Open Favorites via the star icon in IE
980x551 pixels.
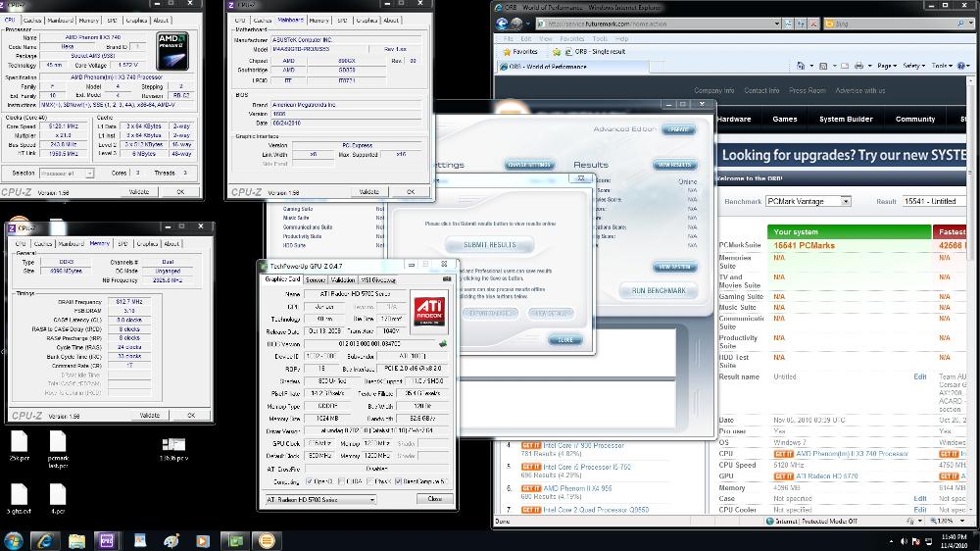coord(508,52)
